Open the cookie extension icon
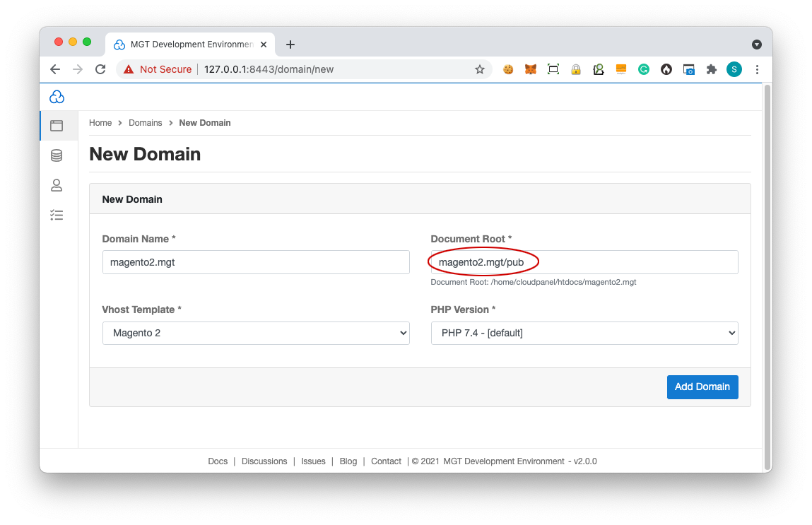Screen dimensions: 812x525 (508, 69)
